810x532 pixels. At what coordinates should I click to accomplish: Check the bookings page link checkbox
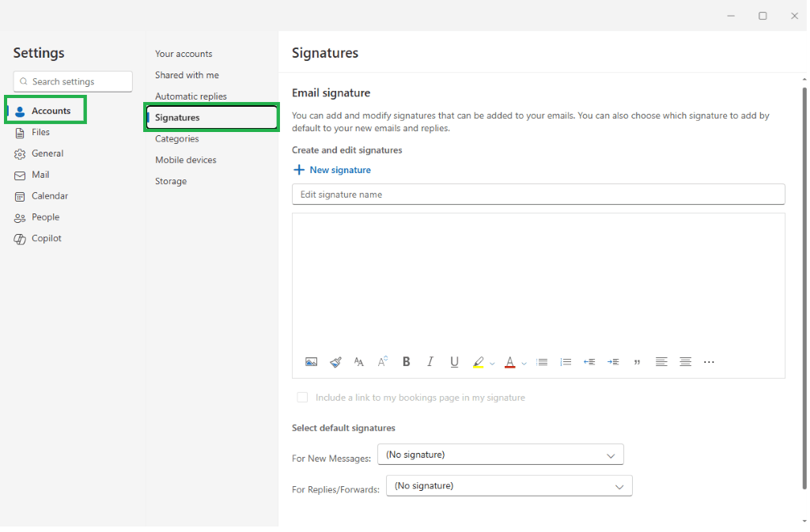tap(302, 398)
